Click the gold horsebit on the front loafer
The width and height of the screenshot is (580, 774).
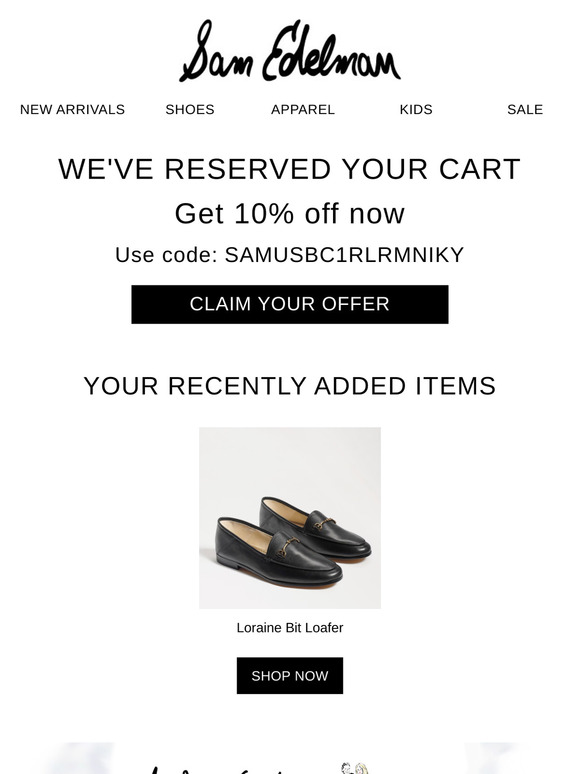click(x=288, y=547)
